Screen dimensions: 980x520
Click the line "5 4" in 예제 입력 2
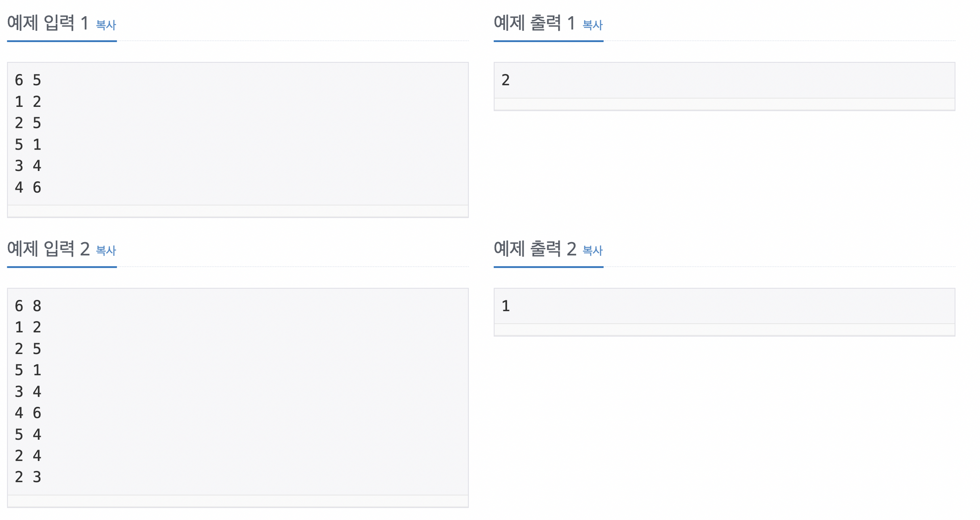click(x=28, y=434)
